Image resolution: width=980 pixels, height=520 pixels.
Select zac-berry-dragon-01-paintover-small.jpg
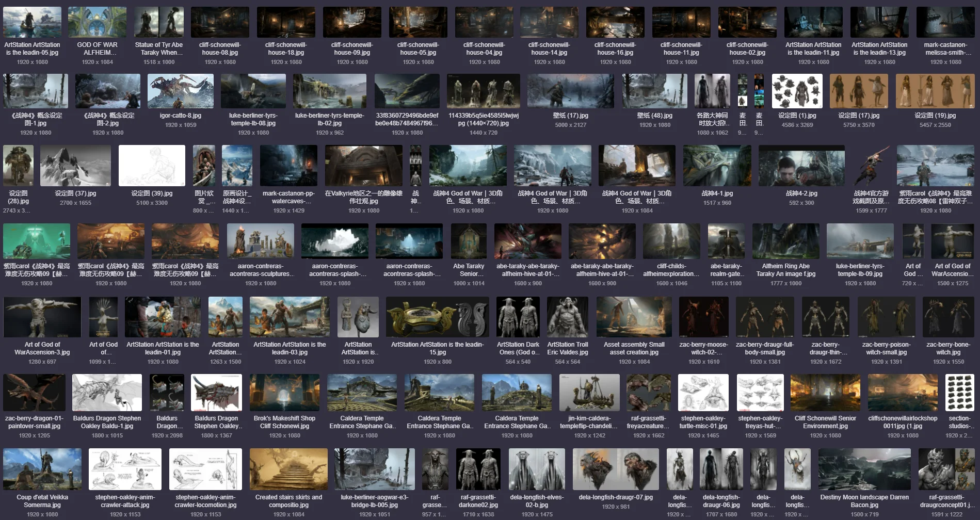tap(34, 393)
